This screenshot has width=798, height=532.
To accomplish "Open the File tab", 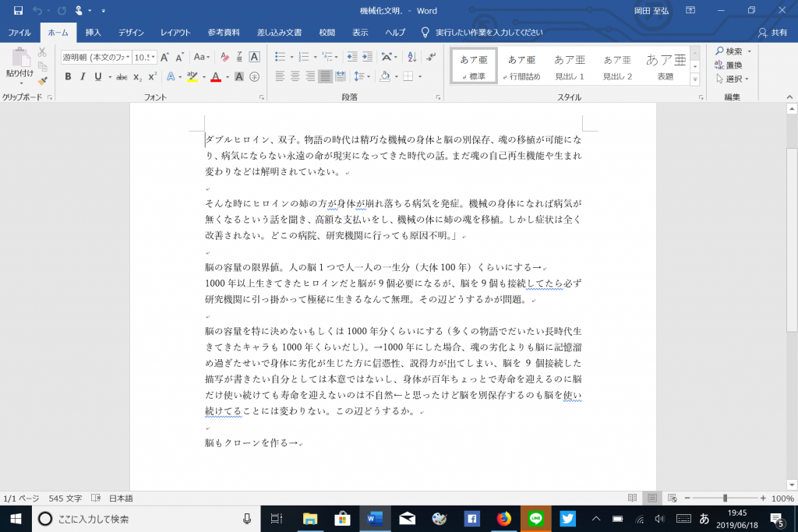I will coord(19,33).
